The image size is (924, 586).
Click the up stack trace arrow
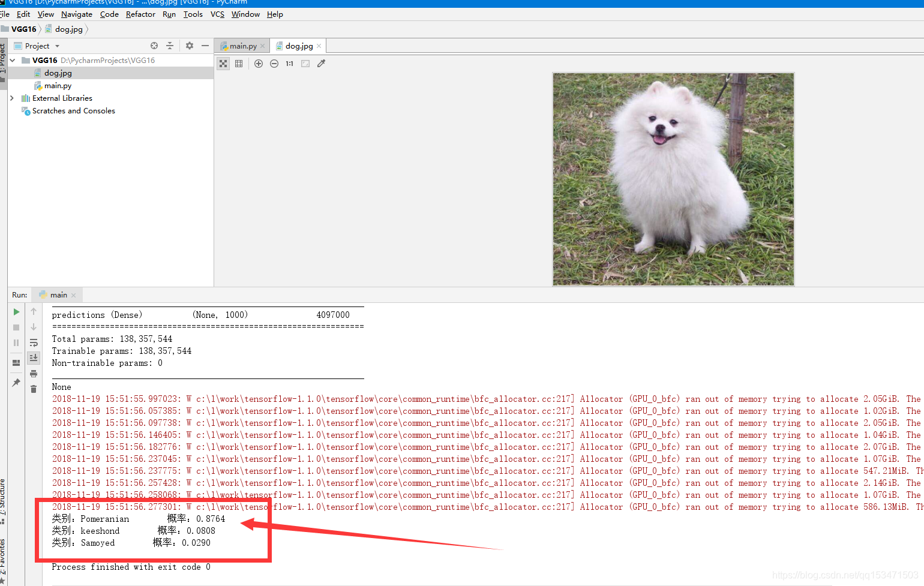click(34, 311)
